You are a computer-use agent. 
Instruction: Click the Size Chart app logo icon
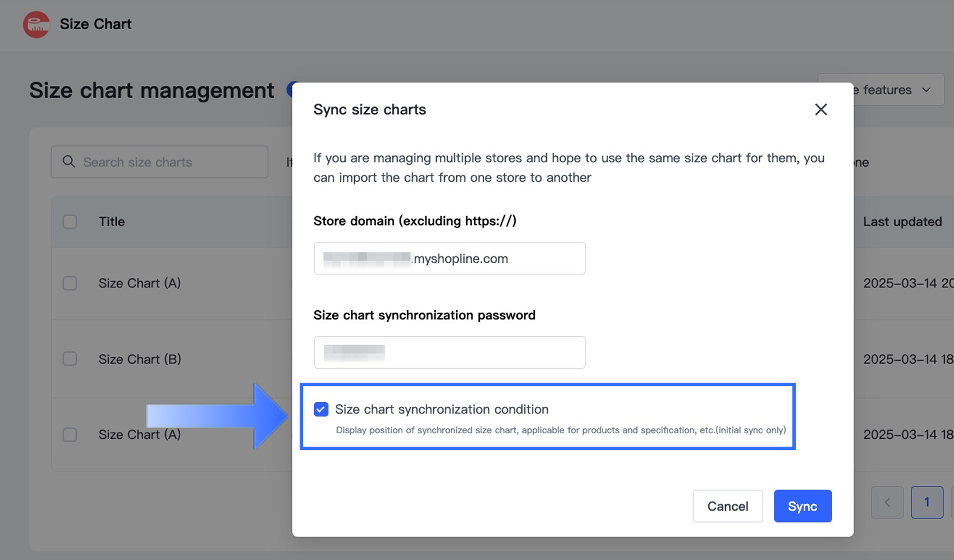tap(36, 25)
